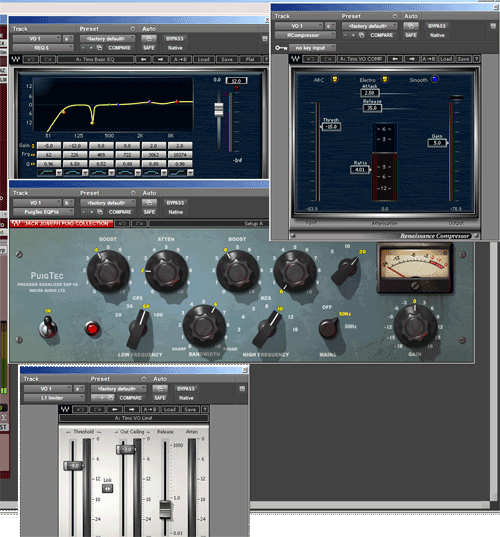Toggle BYPASS in RCompressor window
Screen dimensions: 500x537
coord(437,26)
